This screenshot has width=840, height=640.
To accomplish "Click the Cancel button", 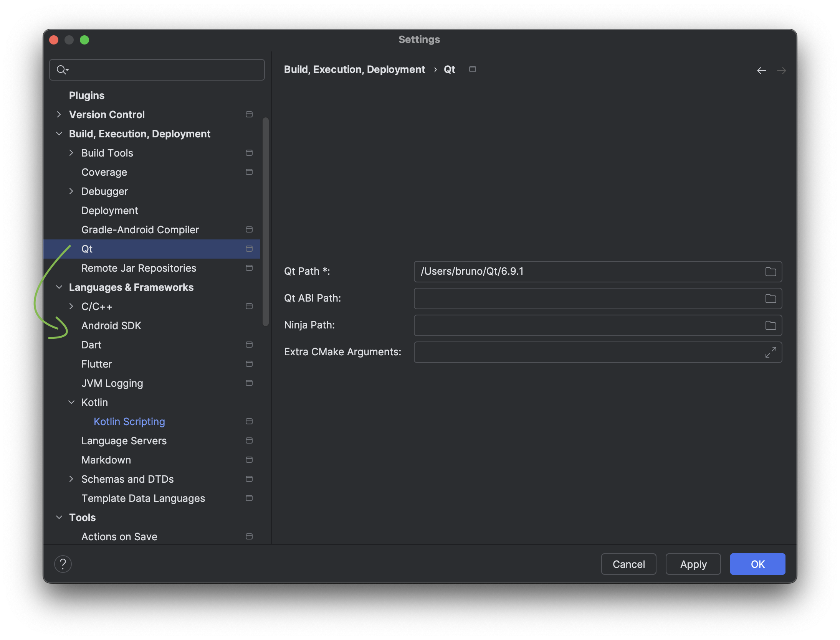I will point(628,564).
